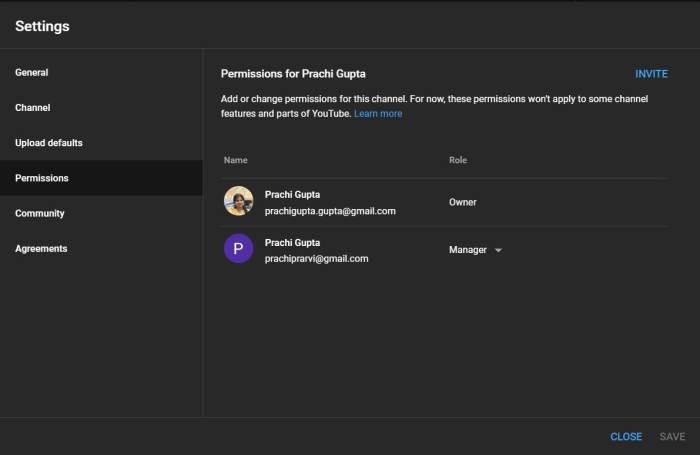Click the INVITE button
The height and width of the screenshot is (455, 700).
[651, 74]
